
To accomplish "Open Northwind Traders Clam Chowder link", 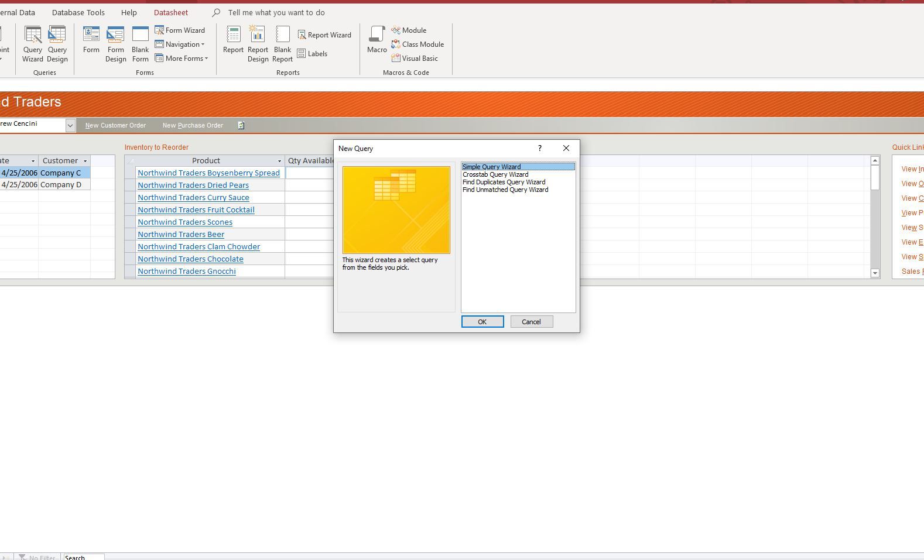I will (x=199, y=246).
